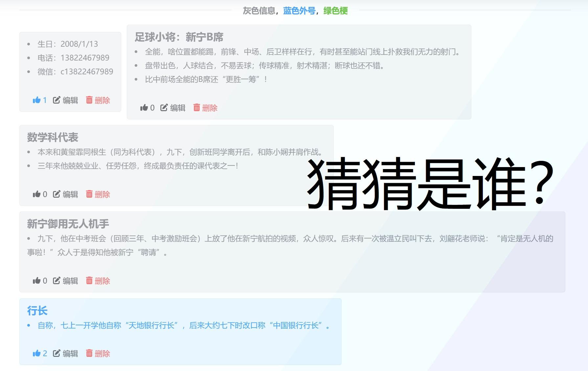
Task: Click trash icon on 足球小将 card
Action: (x=197, y=108)
